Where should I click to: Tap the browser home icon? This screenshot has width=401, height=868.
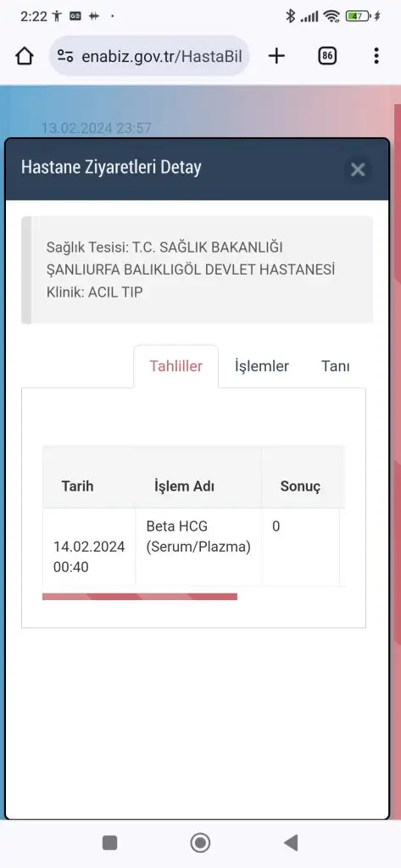coord(25,56)
